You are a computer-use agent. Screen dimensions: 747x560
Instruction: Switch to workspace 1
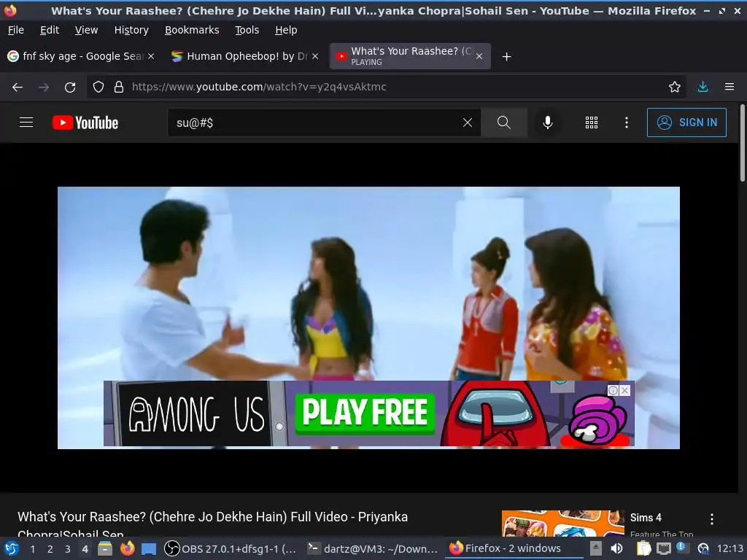tap(32, 549)
